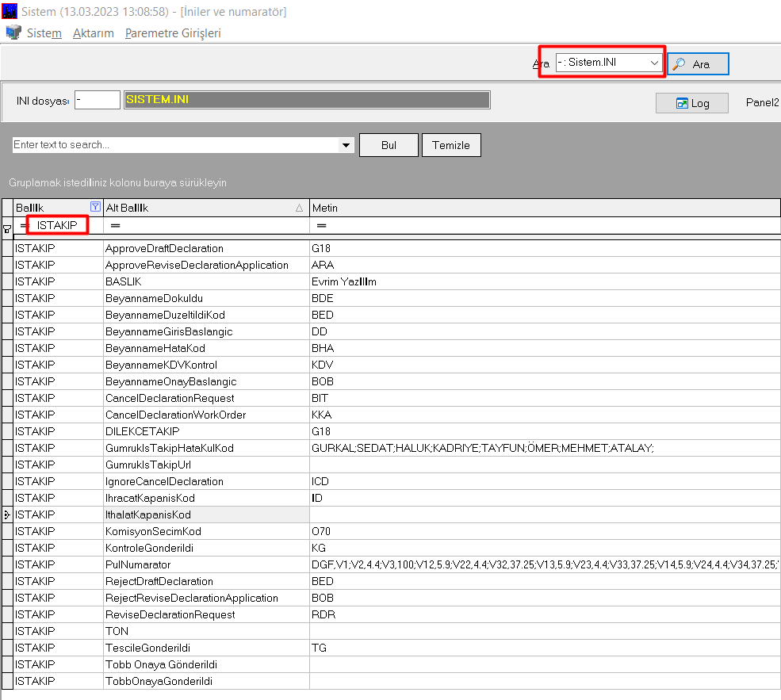Click the Panel2 label
This screenshot has width=781, height=700.
point(762,102)
